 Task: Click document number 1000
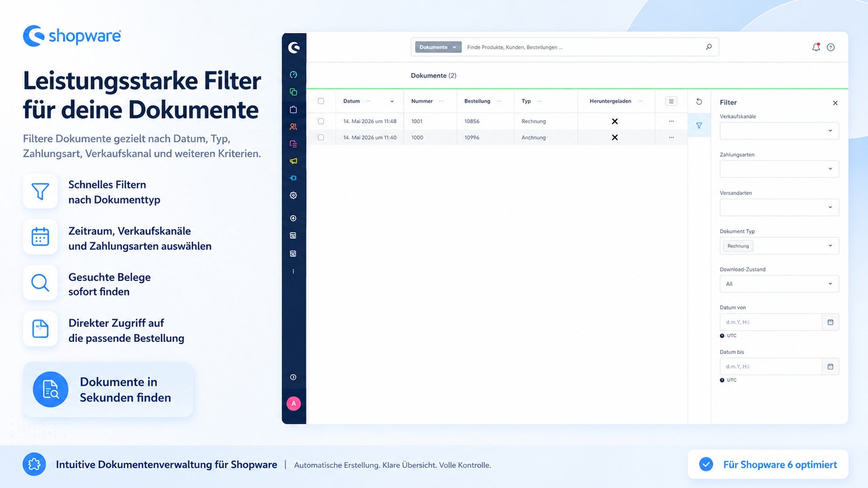(417, 137)
